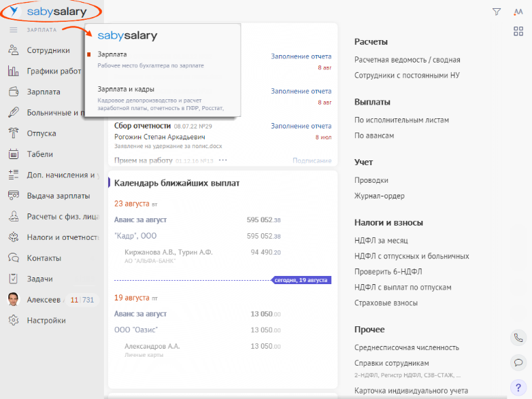The image size is (532, 399).
Task: Click the font size icon top right
Action: (518, 12)
